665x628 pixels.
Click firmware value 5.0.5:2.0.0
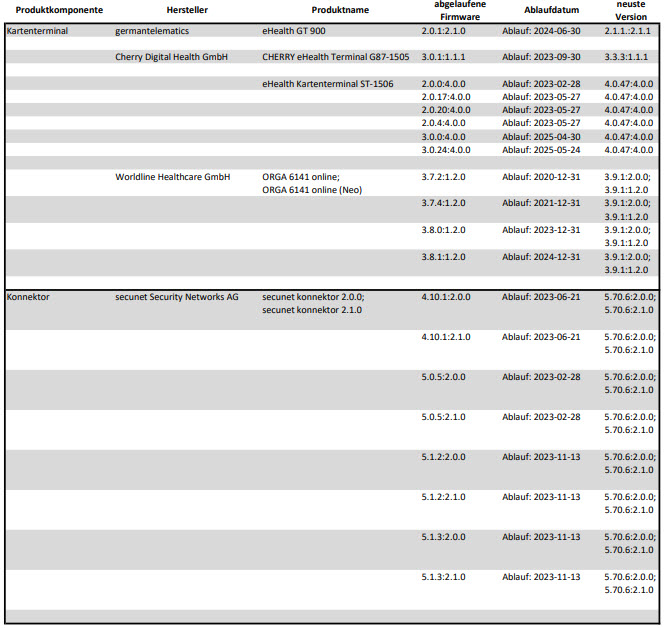click(443, 377)
